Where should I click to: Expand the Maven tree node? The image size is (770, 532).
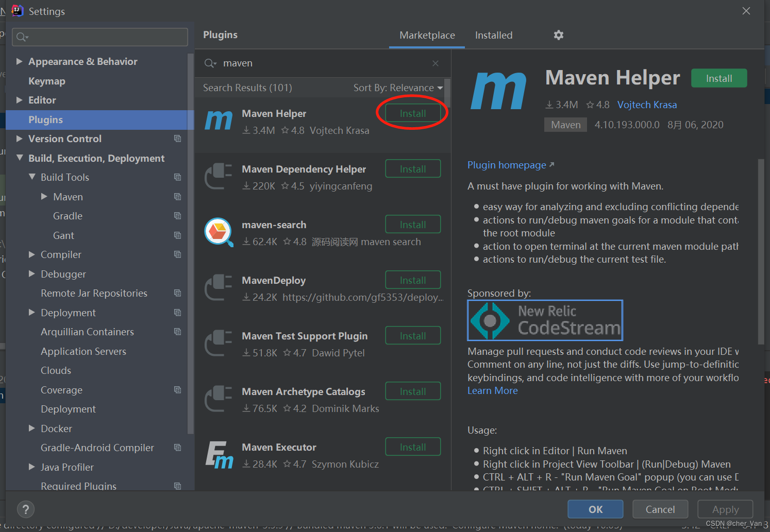[x=44, y=197]
